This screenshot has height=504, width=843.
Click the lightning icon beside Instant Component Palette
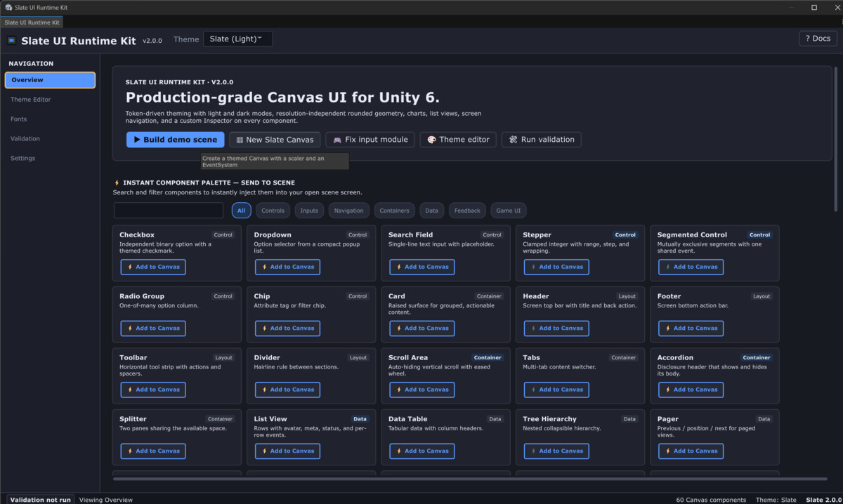[117, 183]
